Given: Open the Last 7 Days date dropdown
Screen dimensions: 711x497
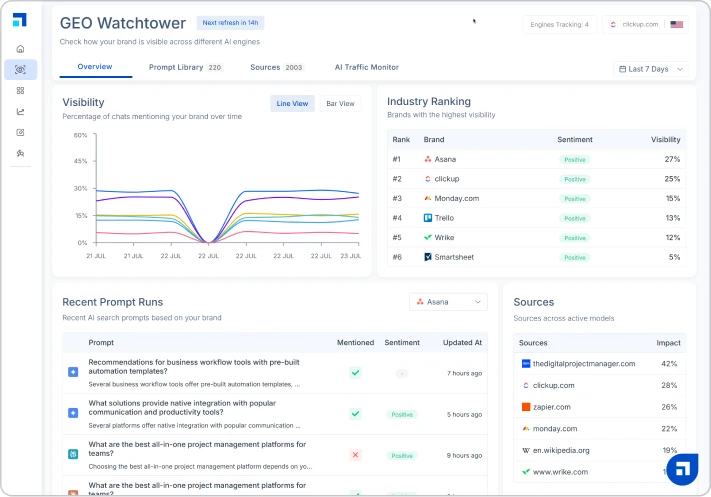Looking at the screenshot, I should 651,69.
